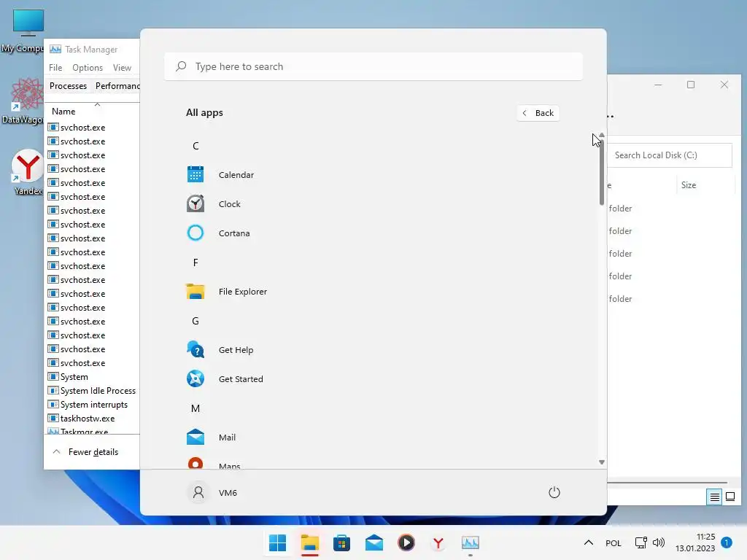Go back from All apps list
Viewport: 747px width, 560px height.
tap(538, 113)
